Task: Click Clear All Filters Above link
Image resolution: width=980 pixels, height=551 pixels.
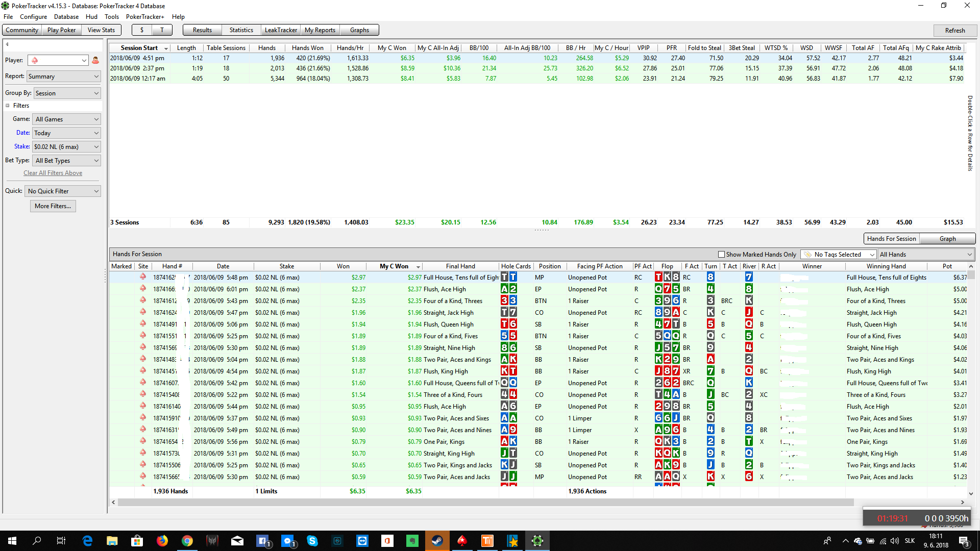Action: [x=53, y=173]
